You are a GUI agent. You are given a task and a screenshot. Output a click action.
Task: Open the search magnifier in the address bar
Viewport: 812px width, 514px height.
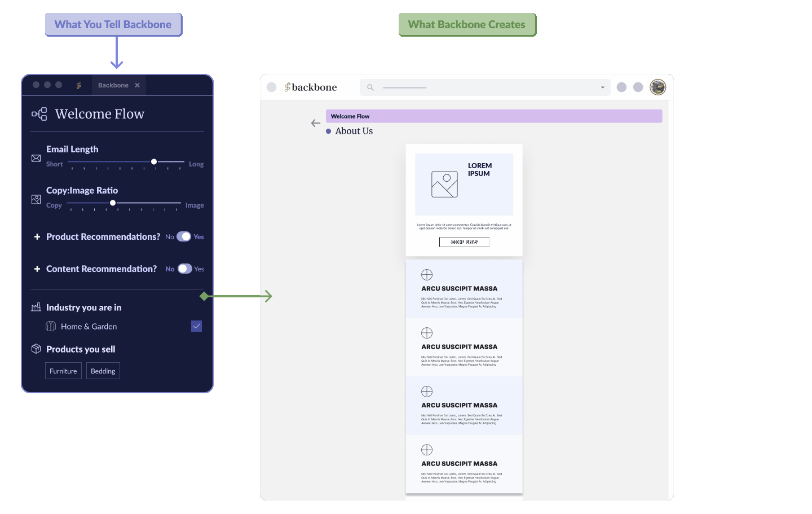coord(370,87)
